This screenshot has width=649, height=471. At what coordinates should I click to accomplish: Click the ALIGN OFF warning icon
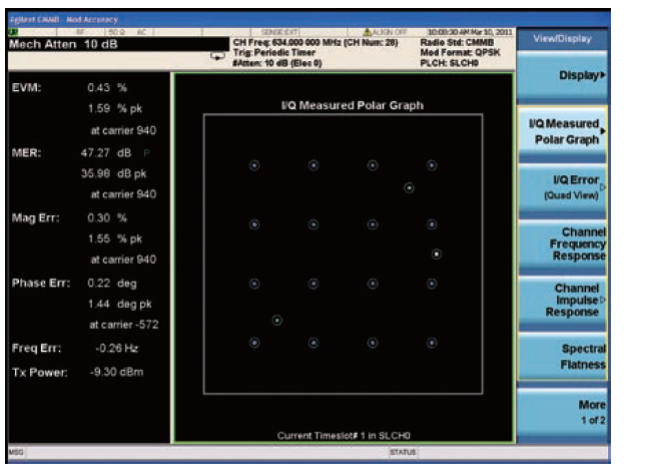point(367,32)
